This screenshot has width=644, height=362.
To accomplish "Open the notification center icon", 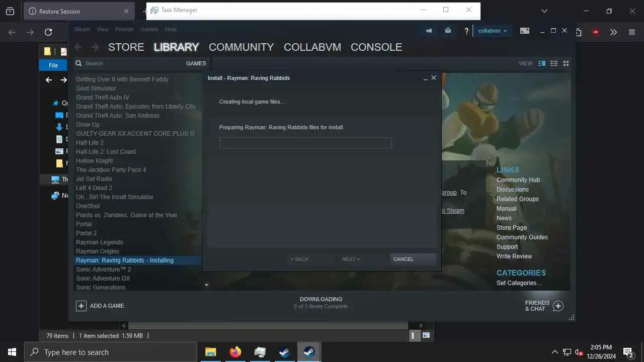I will point(628,352).
